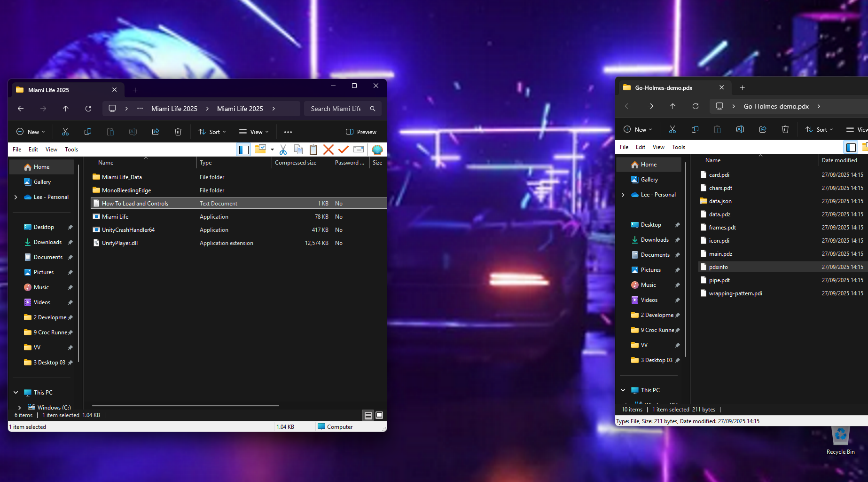Click red X delete icon in Miami Life toolbar
This screenshot has width=868, height=482.
328,150
